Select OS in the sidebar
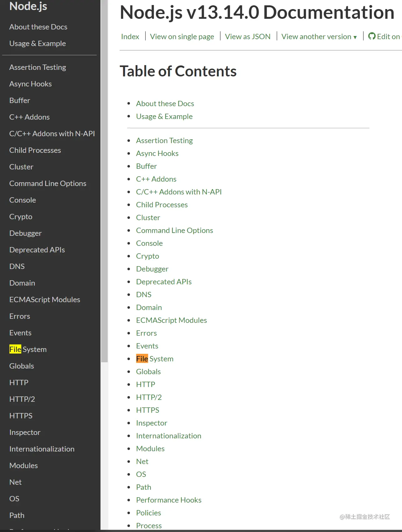 coord(14,499)
